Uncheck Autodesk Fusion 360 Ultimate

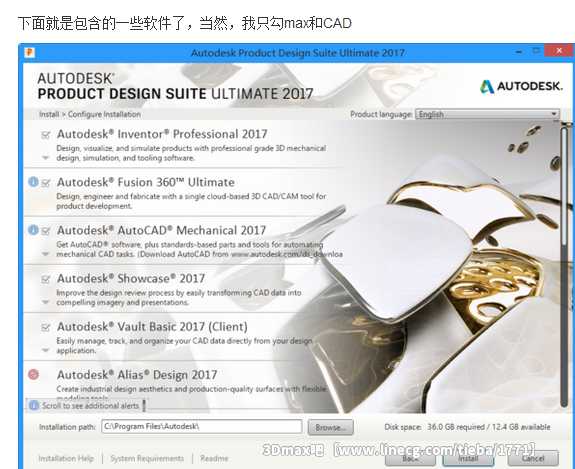click(x=46, y=183)
